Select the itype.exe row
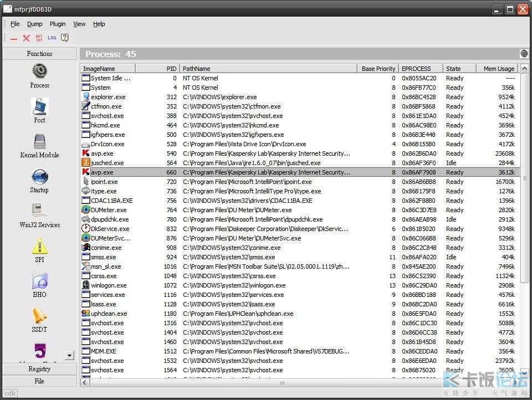Viewport: 532px width, 400px height. click(300, 191)
